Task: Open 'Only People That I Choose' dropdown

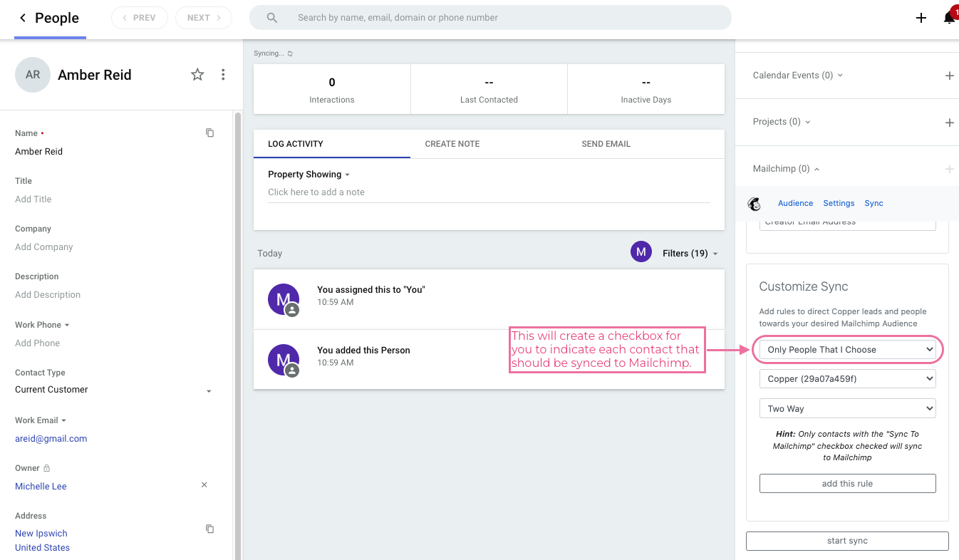Action: (847, 350)
